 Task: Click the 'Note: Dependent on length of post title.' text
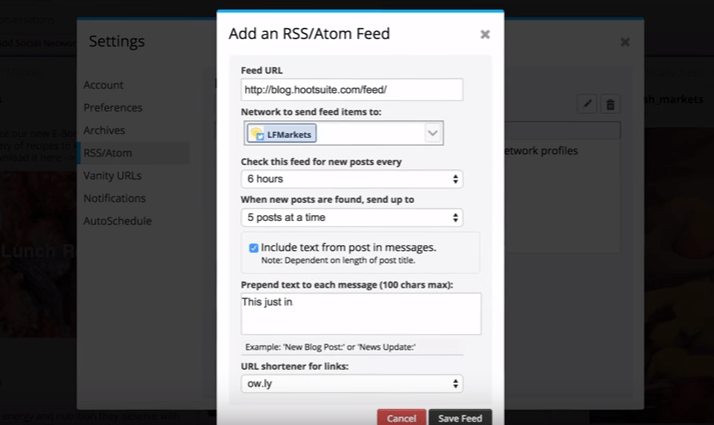pyautogui.click(x=338, y=261)
